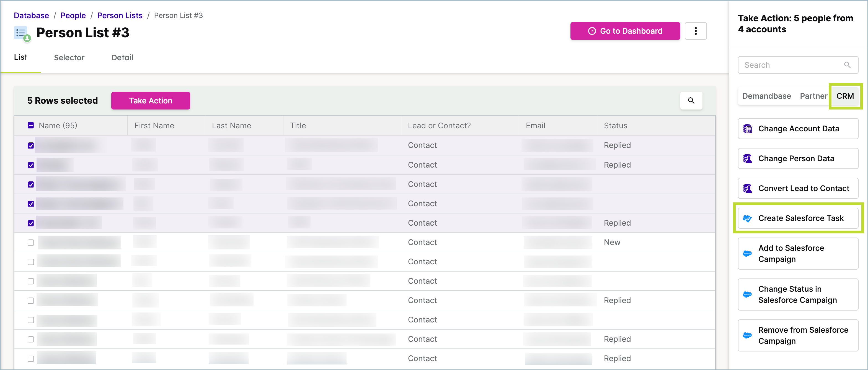Viewport: 868px width, 370px height.
Task: Uncheck the third selected row's checkbox
Action: pos(31,184)
